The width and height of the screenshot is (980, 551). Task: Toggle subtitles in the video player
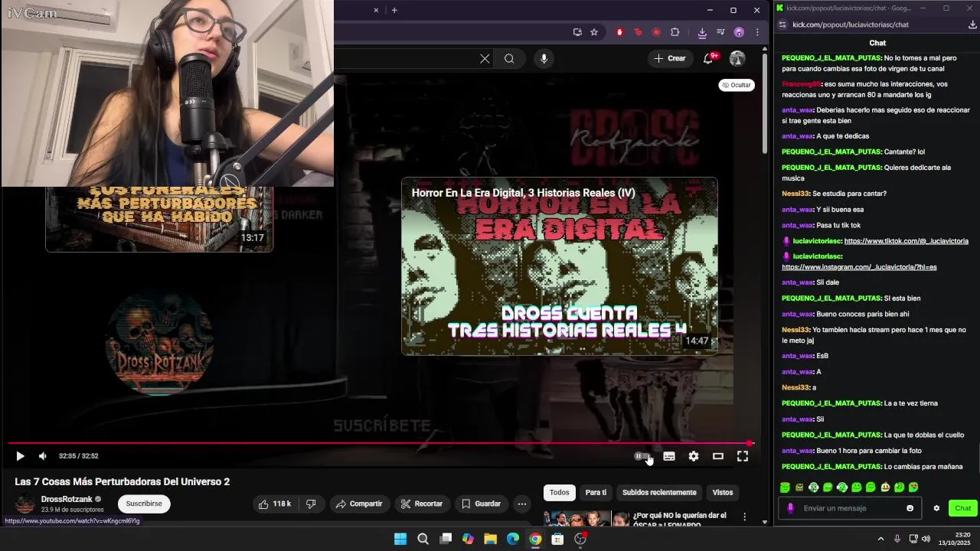coord(669,456)
